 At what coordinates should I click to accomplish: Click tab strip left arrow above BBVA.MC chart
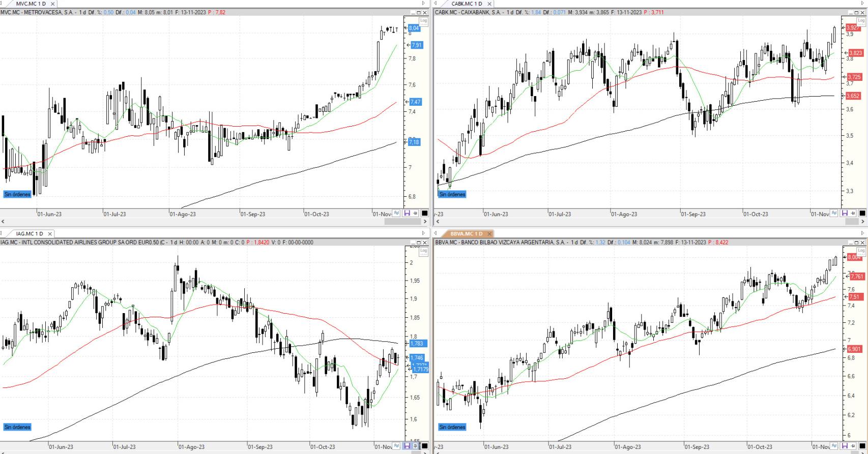[435, 233]
